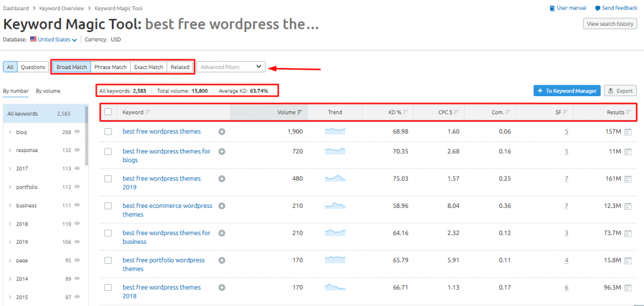Click the To Keyword Manager button
Viewport: 644px width, 306px height.
click(x=567, y=91)
